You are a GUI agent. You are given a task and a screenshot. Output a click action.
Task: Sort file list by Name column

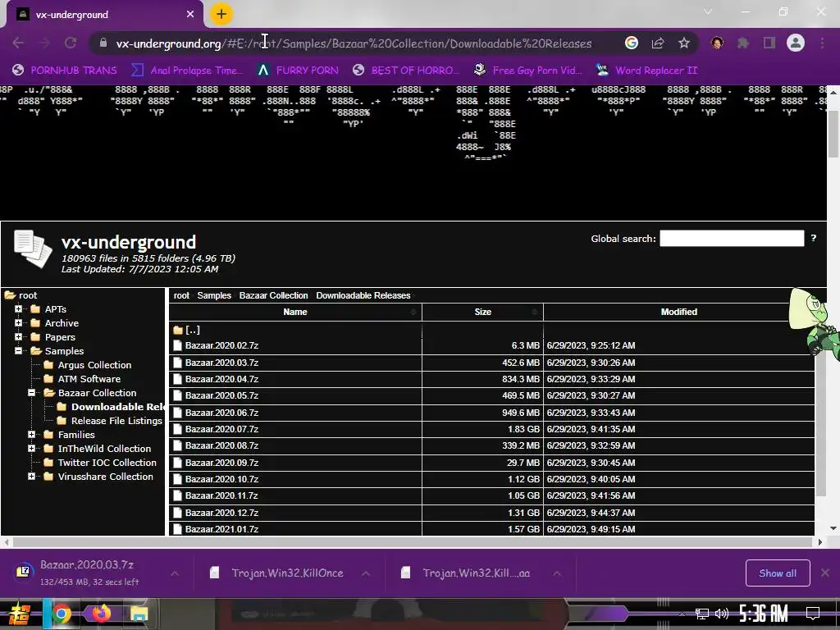coord(295,312)
